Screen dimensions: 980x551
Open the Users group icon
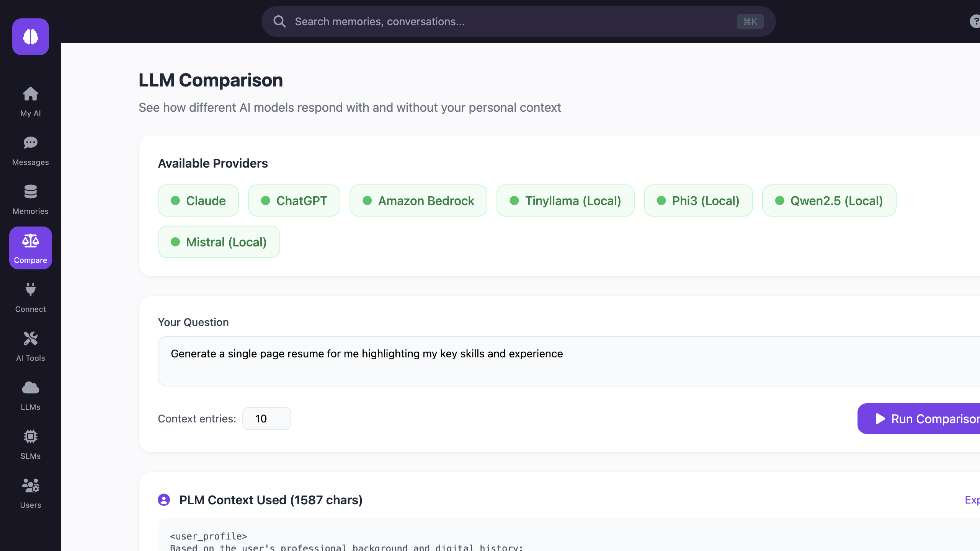point(31,486)
